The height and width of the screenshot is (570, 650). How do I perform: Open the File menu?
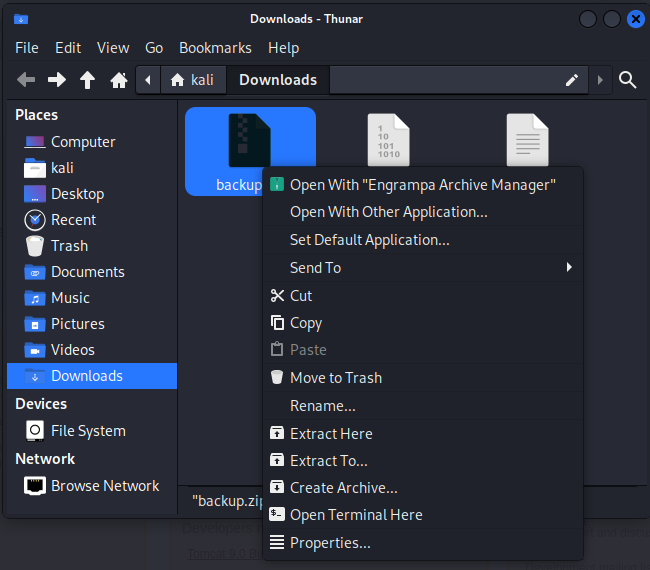(27, 48)
